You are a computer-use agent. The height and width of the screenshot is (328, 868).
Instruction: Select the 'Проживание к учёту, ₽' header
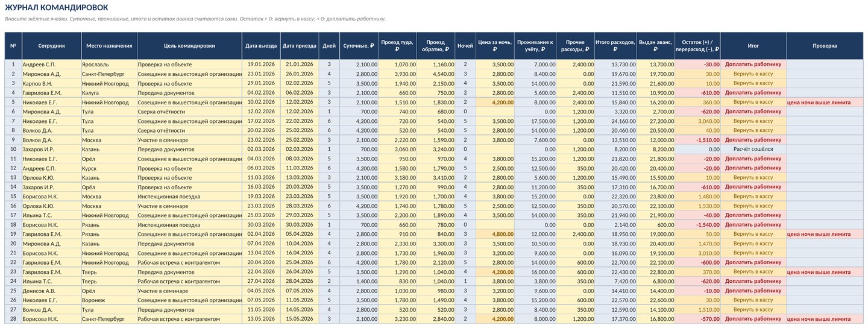coord(535,46)
